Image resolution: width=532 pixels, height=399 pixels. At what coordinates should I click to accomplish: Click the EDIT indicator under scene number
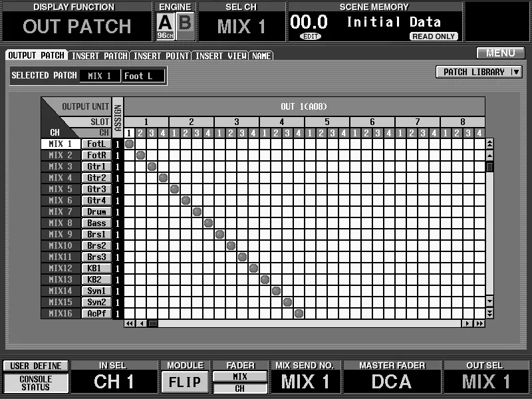pyautogui.click(x=311, y=37)
